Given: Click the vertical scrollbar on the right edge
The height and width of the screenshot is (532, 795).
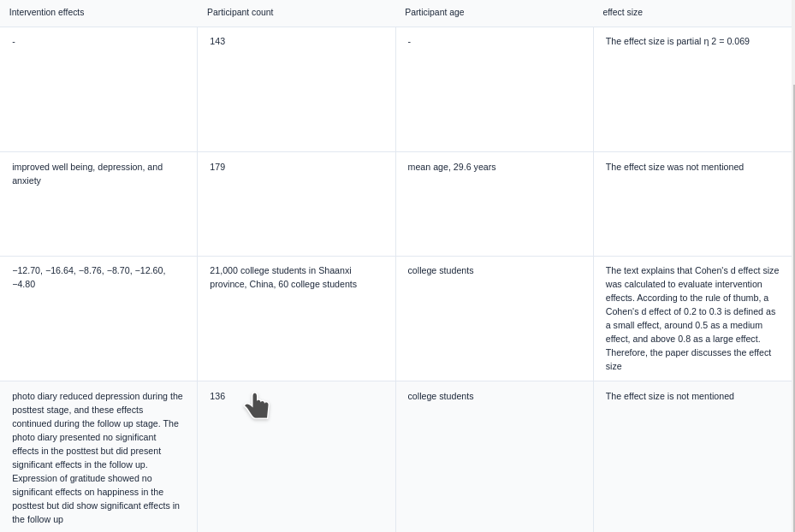Looking at the screenshot, I should coord(793,257).
